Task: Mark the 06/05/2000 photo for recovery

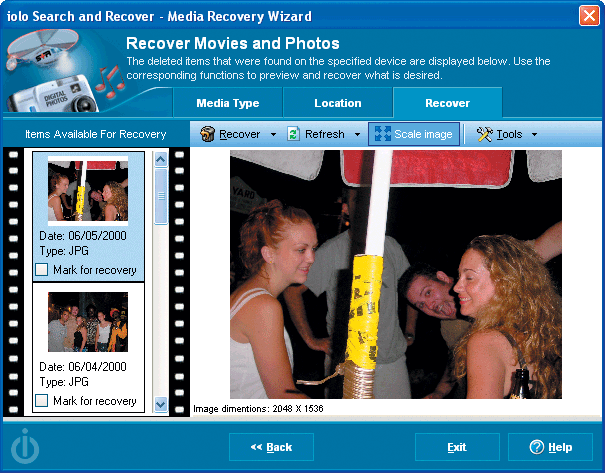Action: click(x=42, y=269)
